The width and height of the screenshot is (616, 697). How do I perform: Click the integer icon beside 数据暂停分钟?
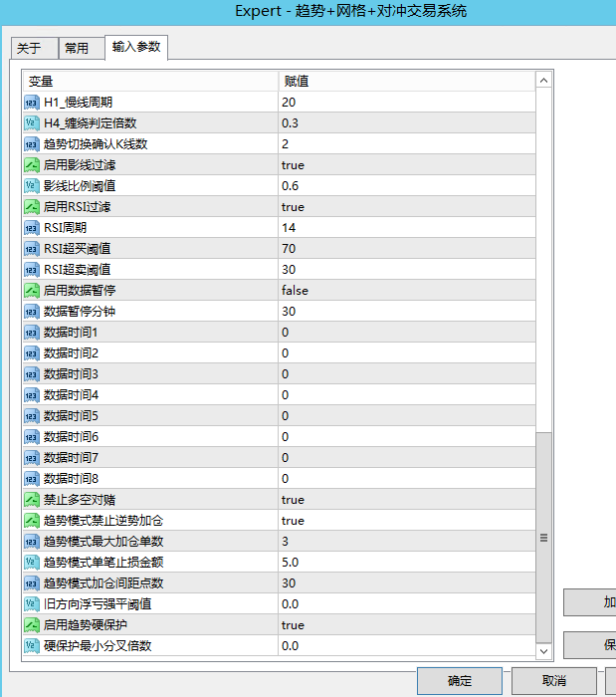(32, 312)
